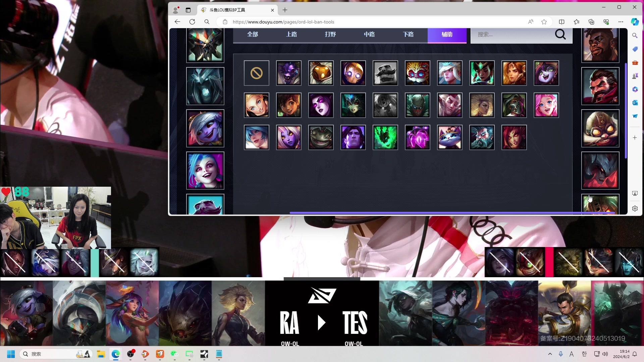Click the vertical page scrollbar
This screenshot has width=644, height=362.
tap(626, 111)
